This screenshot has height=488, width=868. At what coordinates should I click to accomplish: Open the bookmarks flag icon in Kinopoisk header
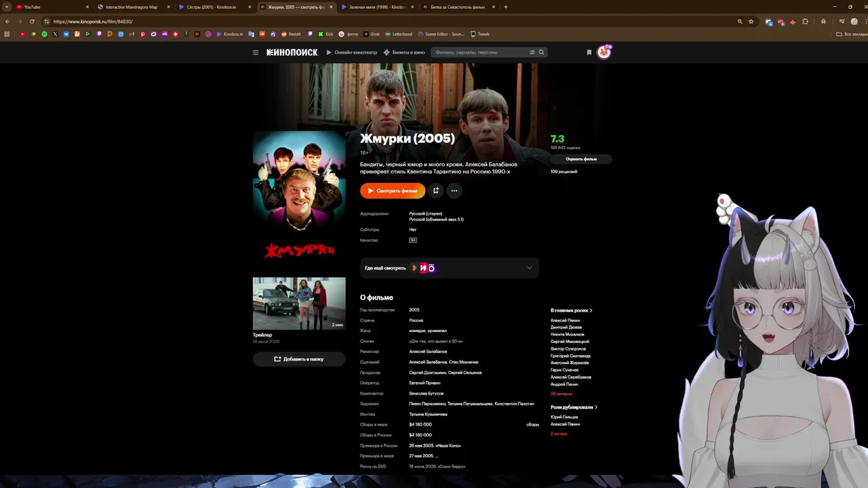(x=589, y=52)
